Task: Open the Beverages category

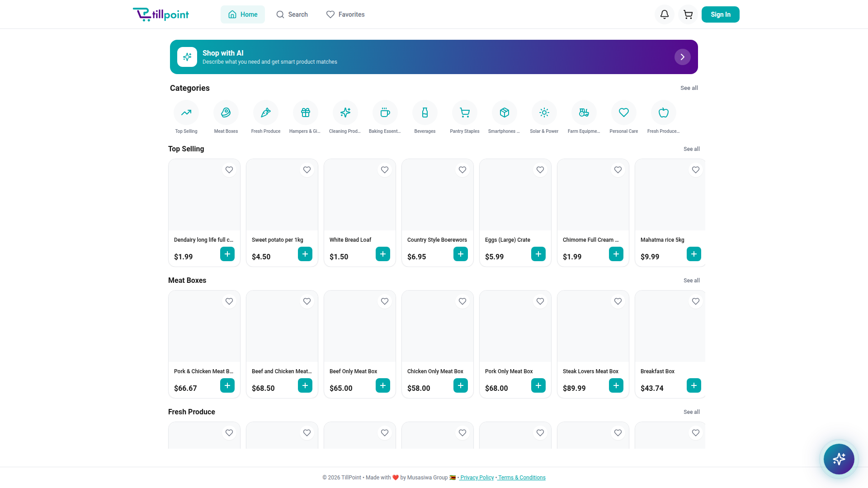Action: click(x=425, y=113)
